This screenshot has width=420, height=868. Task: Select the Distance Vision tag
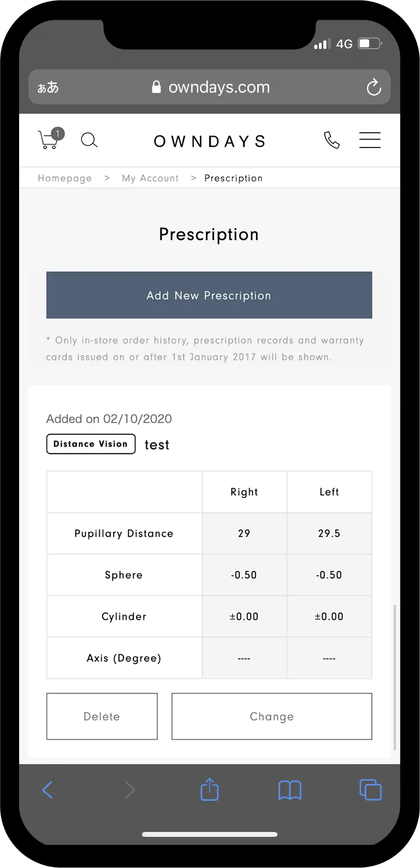91,444
